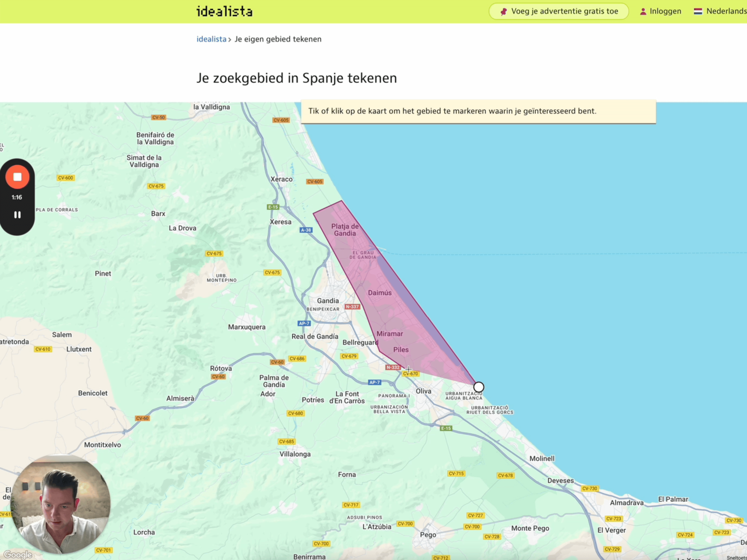Click the Inloggen login link

point(665,11)
